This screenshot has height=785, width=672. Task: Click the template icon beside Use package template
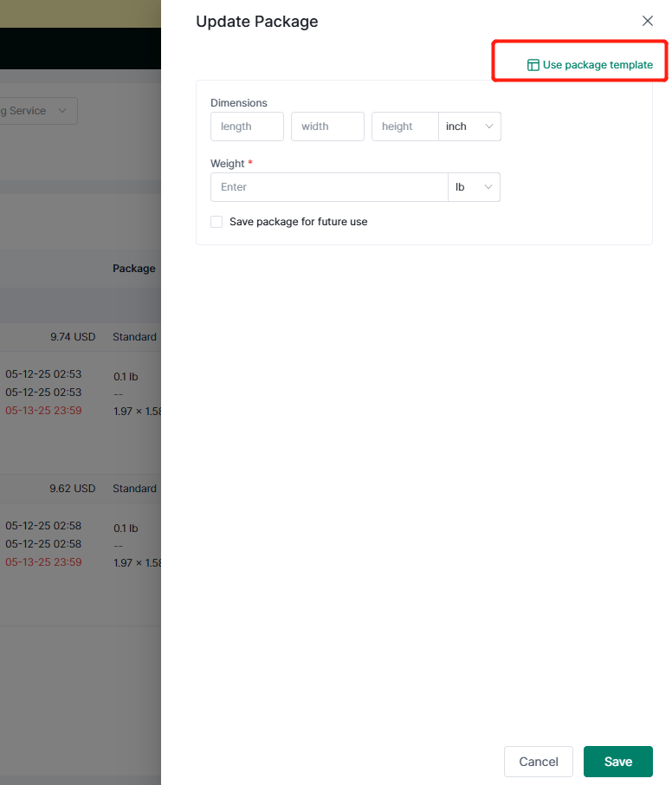click(x=533, y=65)
